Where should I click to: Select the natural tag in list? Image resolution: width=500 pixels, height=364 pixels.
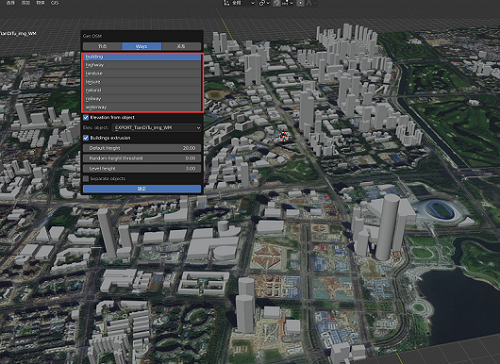(142, 90)
